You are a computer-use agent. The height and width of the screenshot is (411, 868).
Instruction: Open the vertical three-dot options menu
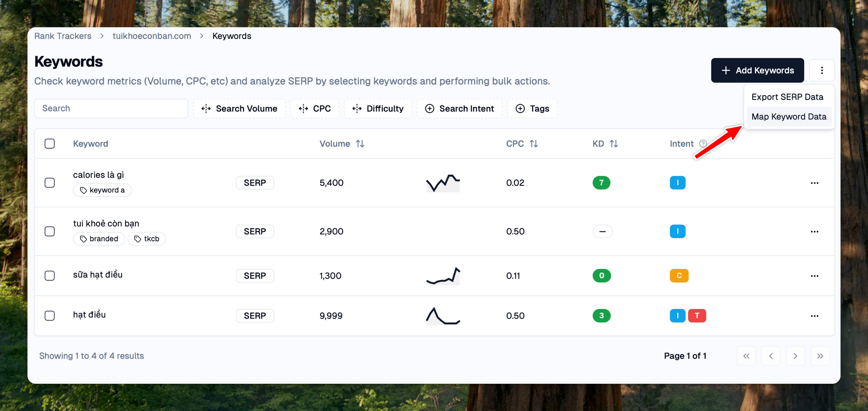[x=821, y=70]
